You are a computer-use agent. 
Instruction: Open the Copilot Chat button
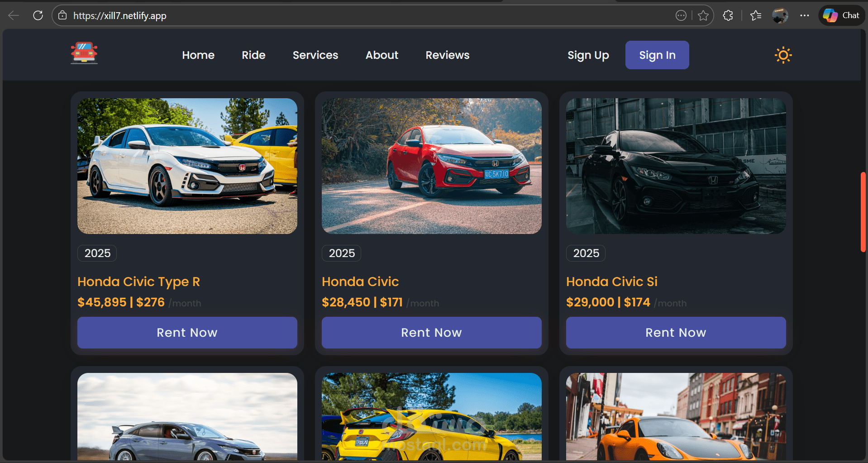pos(841,15)
